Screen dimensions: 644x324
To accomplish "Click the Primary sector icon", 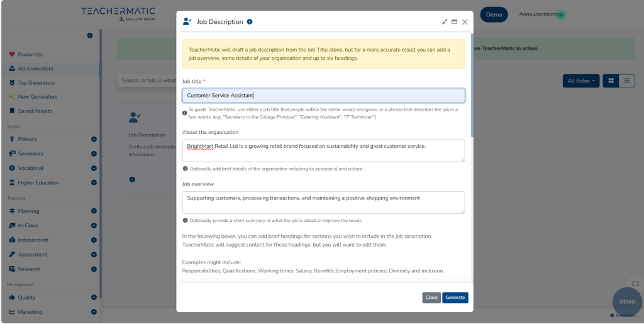I will [12, 139].
